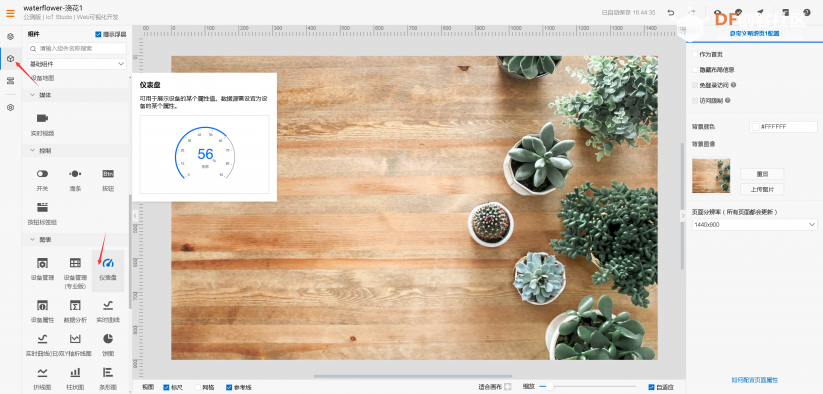The height and width of the screenshot is (394, 823).
Task: Click the #FFFFFF background color swatch
Action: pyautogui.click(x=756, y=126)
